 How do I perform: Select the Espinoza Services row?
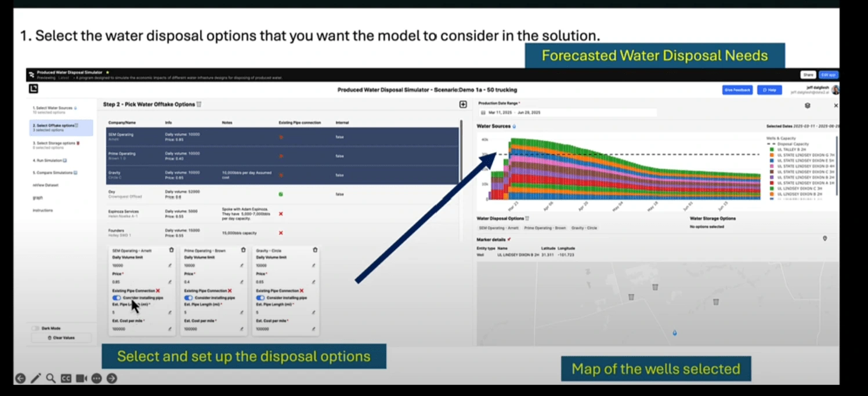[283, 213]
